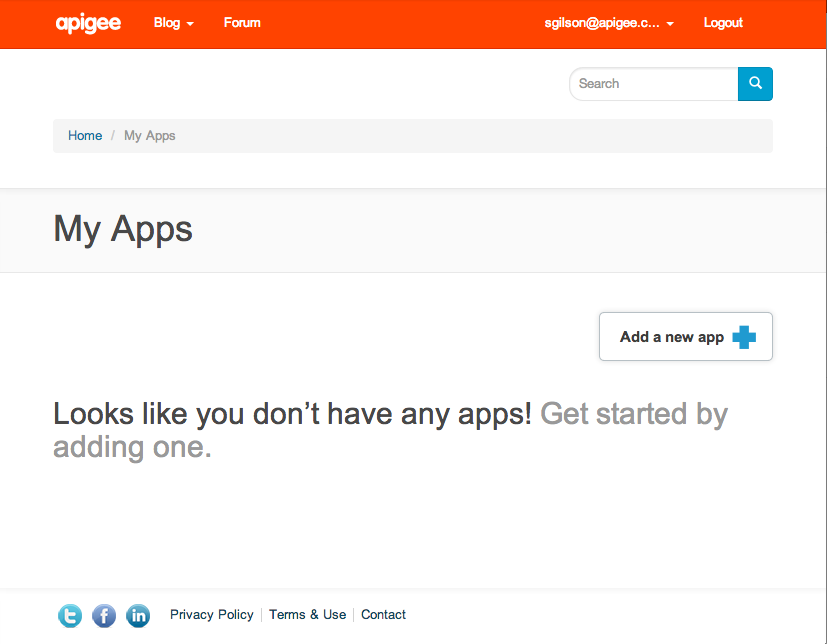Image resolution: width=827 pixels, height=644 pixels.
Task: Click the Contact footer link
Action: [384, 615]
